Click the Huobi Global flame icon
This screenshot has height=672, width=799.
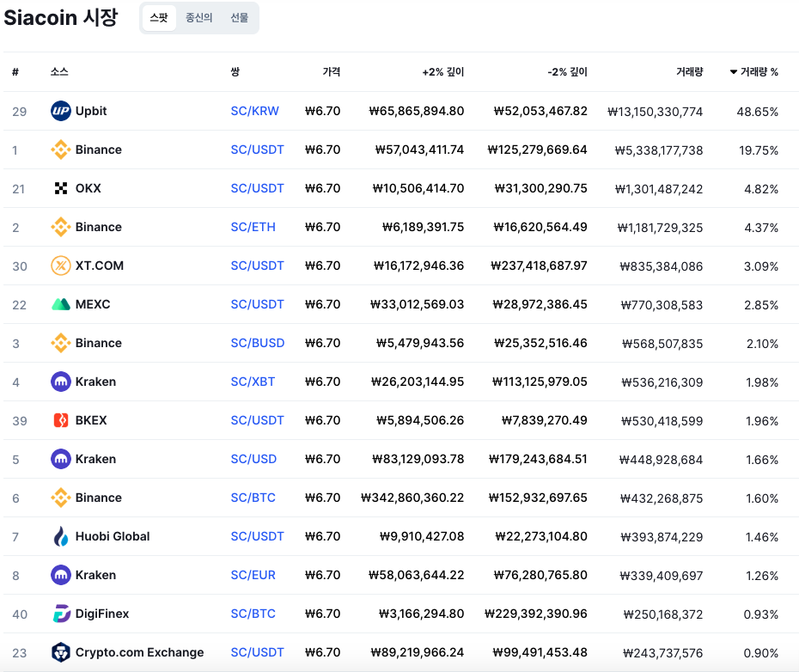pyautogui.click(x=61, y=536)
